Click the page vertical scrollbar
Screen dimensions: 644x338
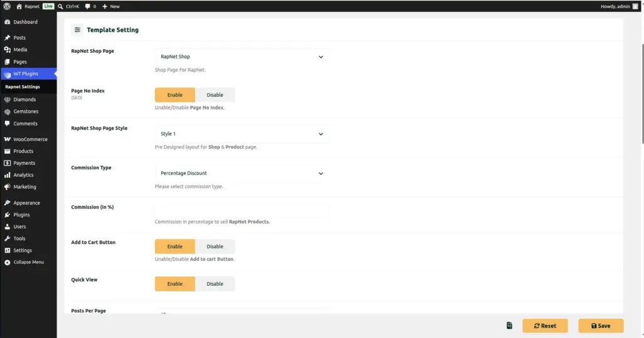pyautogui.click(x=642, y=93)
